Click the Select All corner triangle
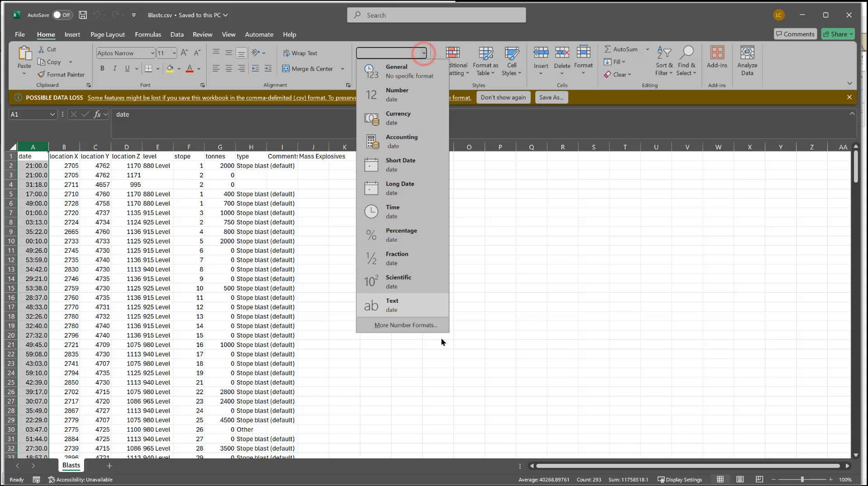 point(13,147)
